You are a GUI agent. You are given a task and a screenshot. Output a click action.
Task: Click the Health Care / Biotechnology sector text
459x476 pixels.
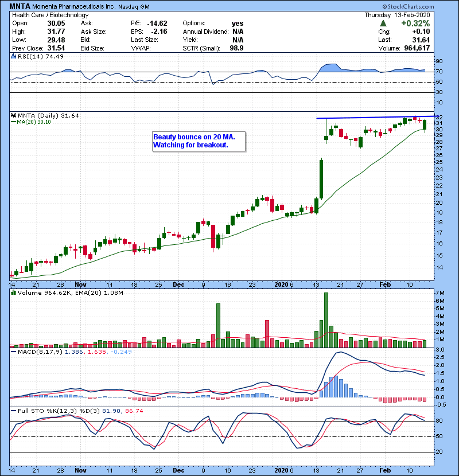pos(50,15)
